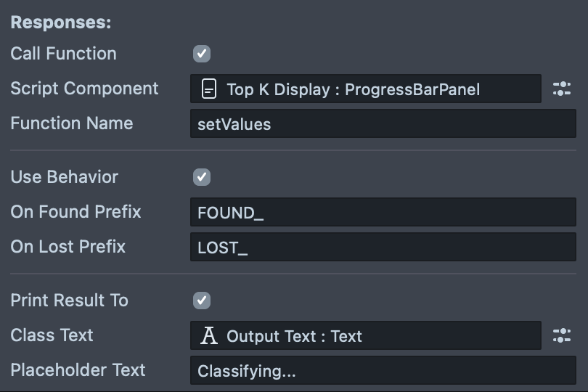Click the text icon in Class Text field
Viewport: 588px width, 392px height.
click(x=209, y=335)
